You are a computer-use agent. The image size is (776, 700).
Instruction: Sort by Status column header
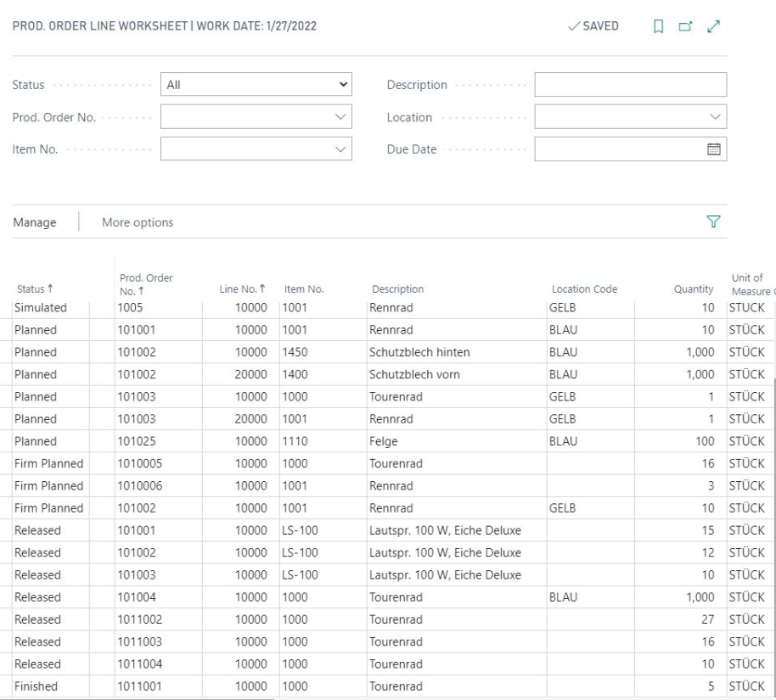point(35,288)
